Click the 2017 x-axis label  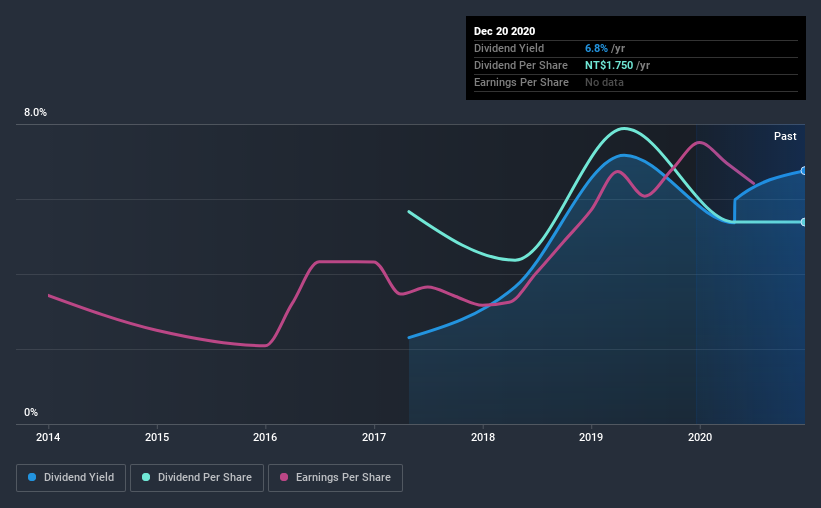[374, 437]
